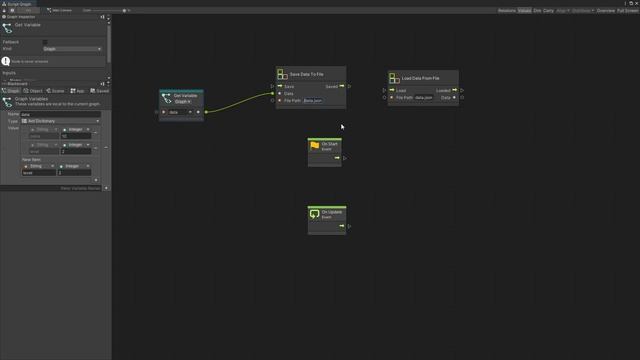Select the On Update Event loop icon
Viewport: 640px width, 360px height.
point(314,214)
